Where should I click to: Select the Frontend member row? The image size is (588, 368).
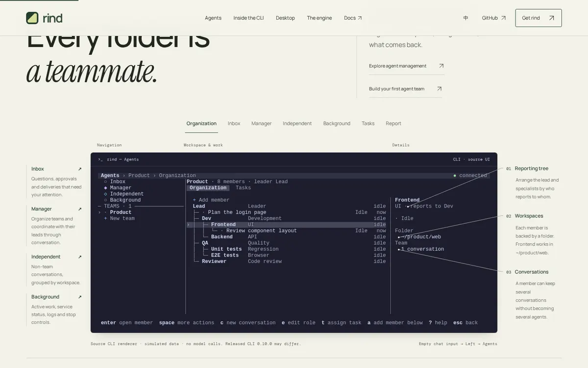[286, 225]
